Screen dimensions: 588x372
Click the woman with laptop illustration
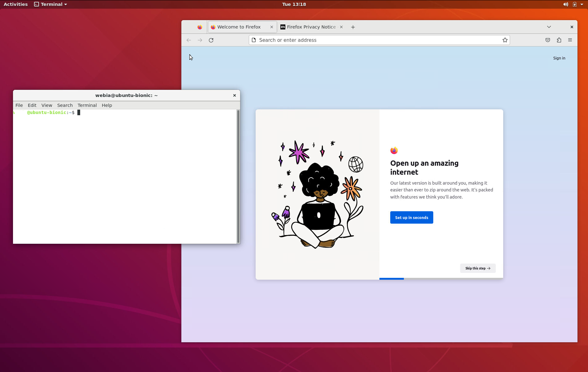(x=318, y=194)
